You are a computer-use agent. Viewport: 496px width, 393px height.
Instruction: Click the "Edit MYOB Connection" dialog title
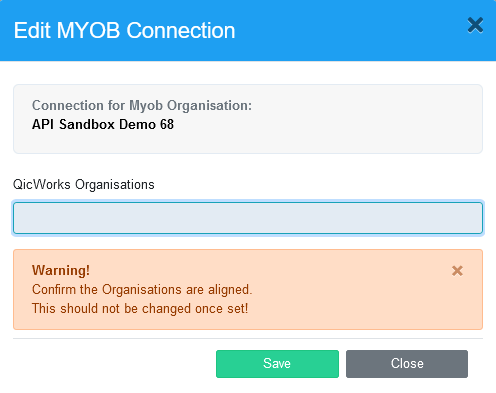click(124, 31)
